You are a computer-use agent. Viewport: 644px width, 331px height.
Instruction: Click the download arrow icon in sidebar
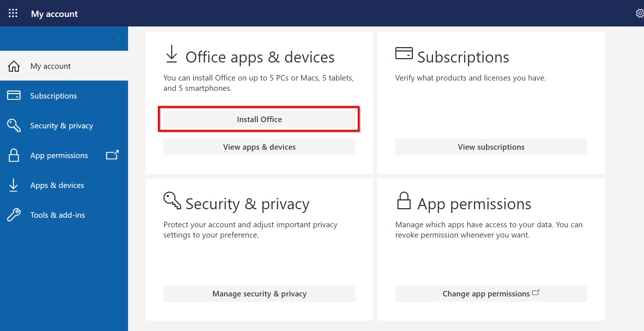click(14, 185)
